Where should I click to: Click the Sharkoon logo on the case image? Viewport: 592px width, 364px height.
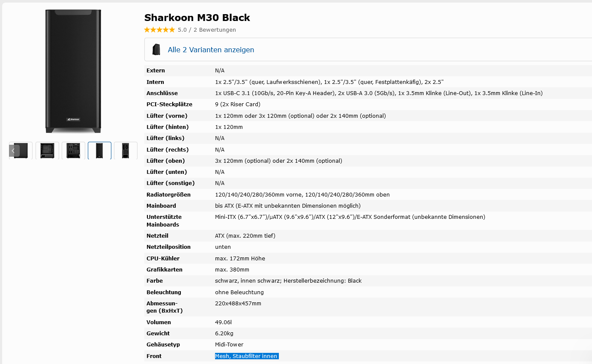pos(73,119)
